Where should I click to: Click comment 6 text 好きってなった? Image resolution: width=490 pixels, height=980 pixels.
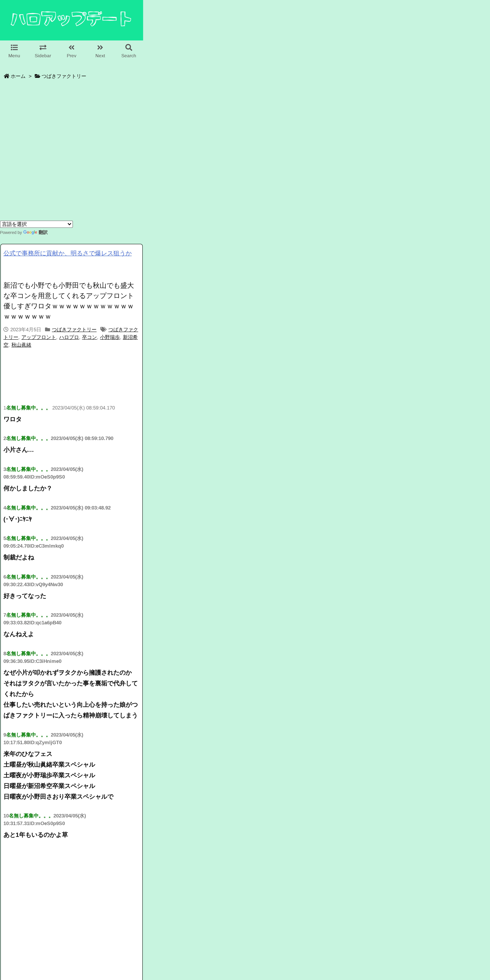pyautogui.click(x=25, y=596)
